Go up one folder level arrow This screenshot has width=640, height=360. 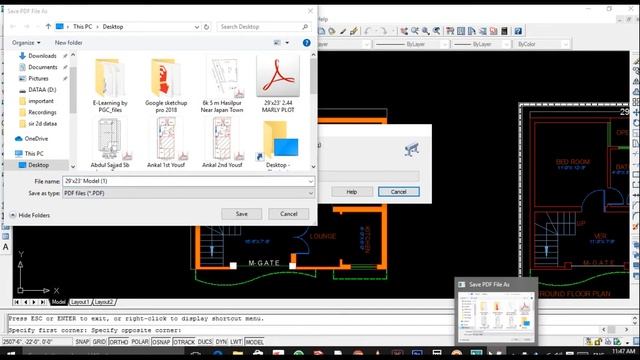(48, 27)
